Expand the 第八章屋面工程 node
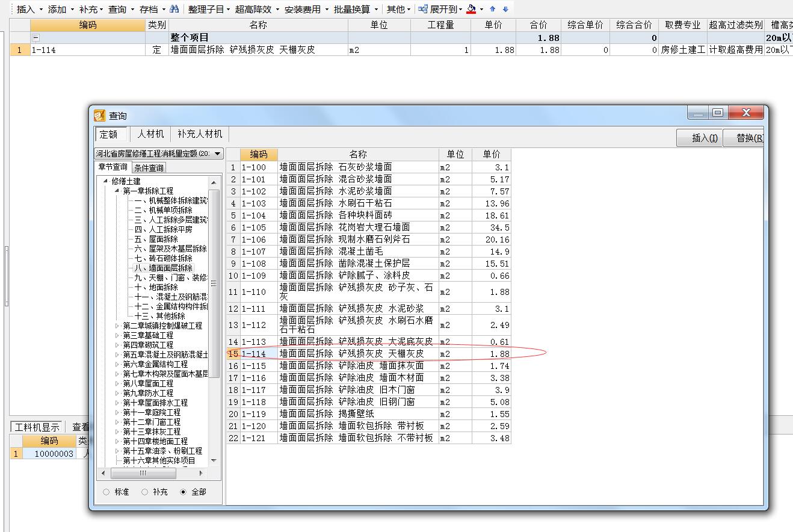 [117, 383]
